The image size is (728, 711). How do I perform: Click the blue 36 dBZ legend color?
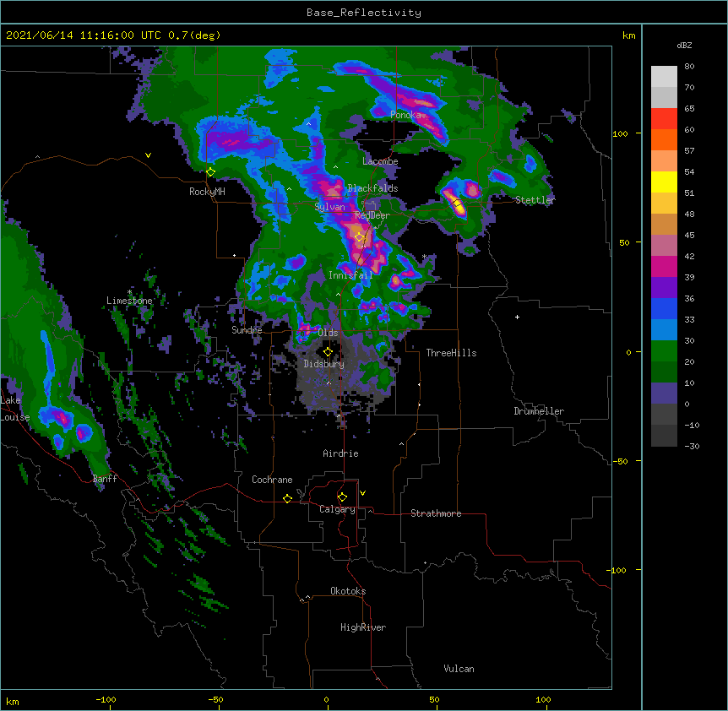pyautogui.click(x=664, y=308)
